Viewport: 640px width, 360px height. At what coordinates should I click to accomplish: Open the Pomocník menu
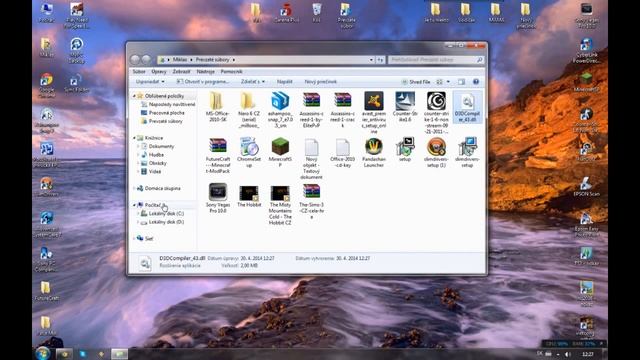pyautogui.click(x=231, y=71)
